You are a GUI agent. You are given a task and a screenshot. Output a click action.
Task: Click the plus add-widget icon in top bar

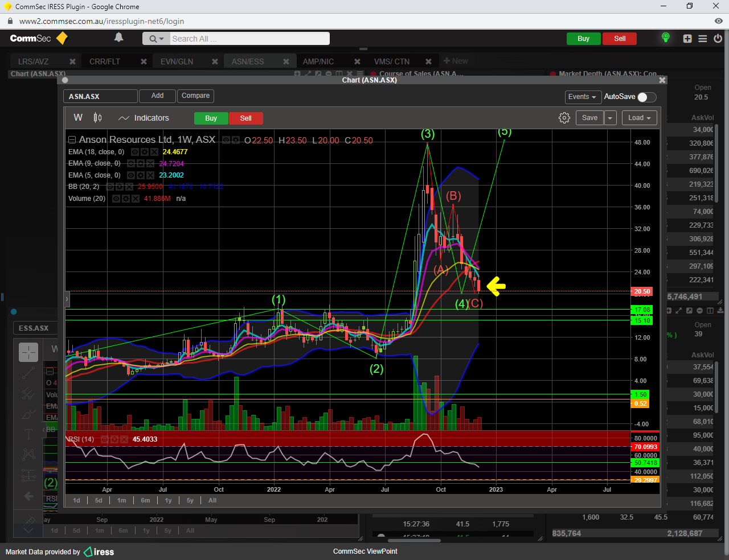(x=687, y=39)
